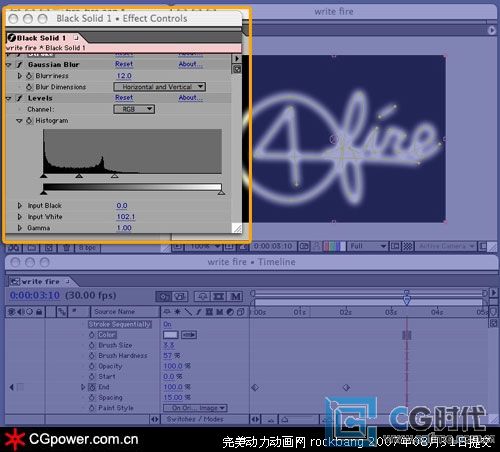This screenshot has height=452, width=500.
Task: Expand the End property row
Action: coord(83,387)
